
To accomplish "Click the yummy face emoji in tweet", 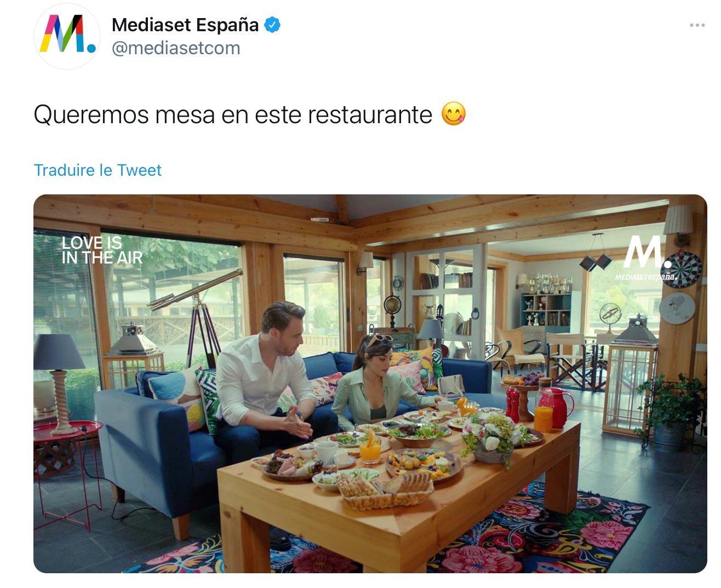I will (454, 114).
